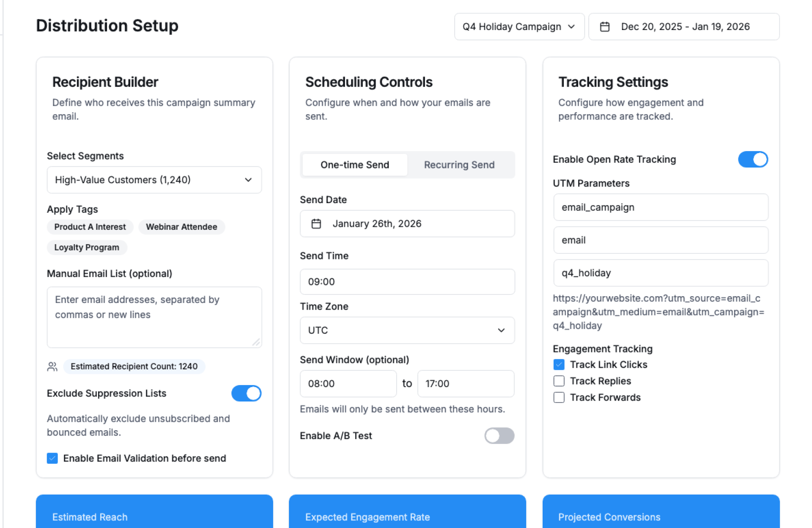
Task: Toggle Exclude Suppression Lists switch
Action: (x=246, y=393)
